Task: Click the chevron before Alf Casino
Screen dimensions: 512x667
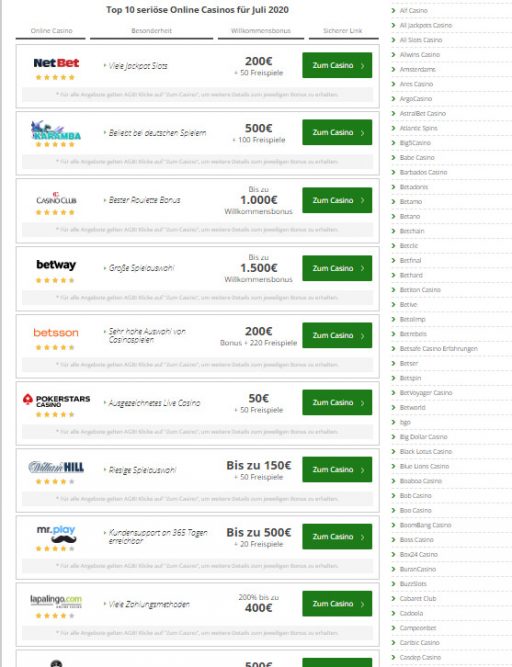Action: click(x=393, y=11)
